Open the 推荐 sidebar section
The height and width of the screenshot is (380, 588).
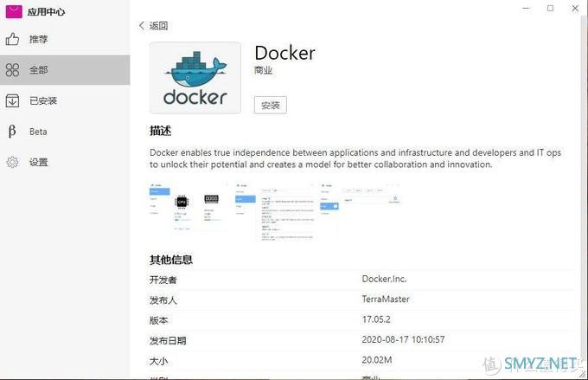point(65,39)
